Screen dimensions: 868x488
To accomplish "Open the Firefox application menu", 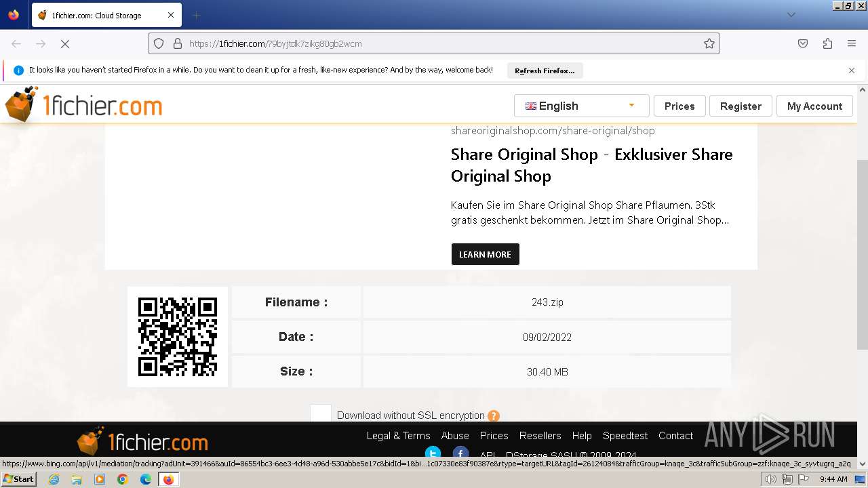I will (x=852, y=43).
